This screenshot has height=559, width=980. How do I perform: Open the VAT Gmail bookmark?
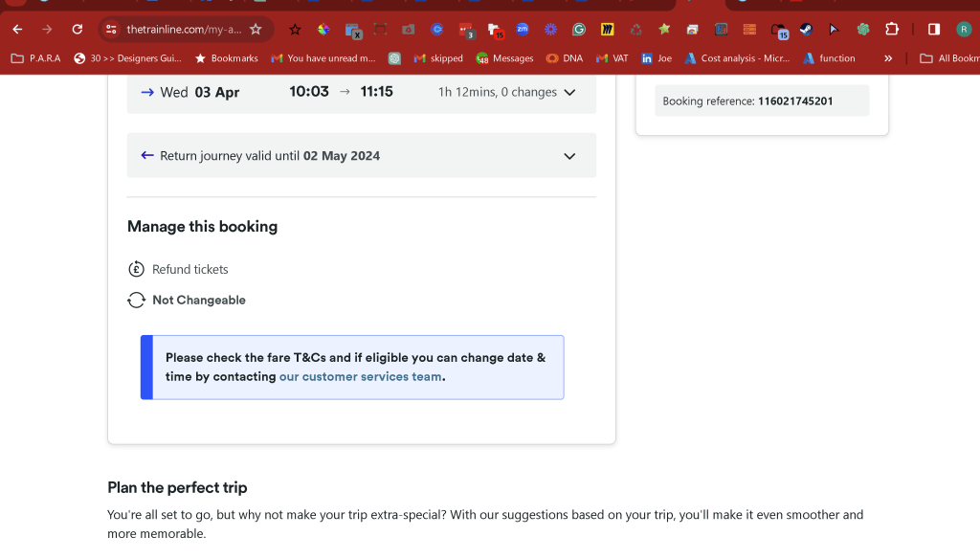(x=612, y=58)
